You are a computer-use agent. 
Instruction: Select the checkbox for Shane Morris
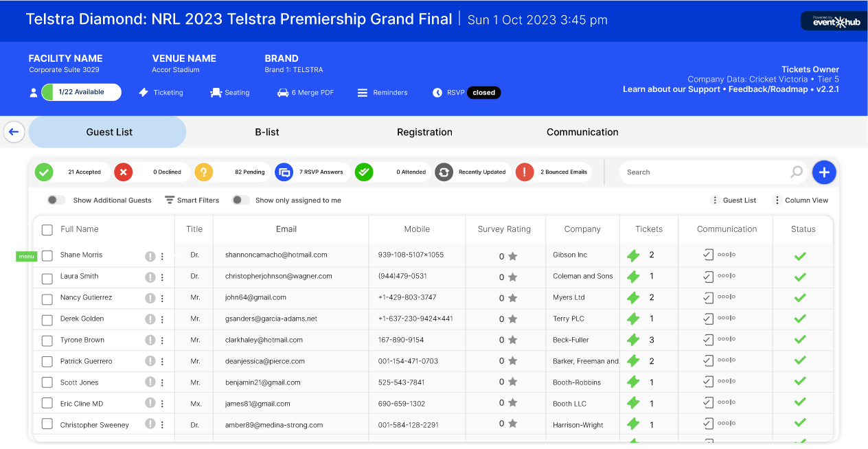(x=47, y=255)
